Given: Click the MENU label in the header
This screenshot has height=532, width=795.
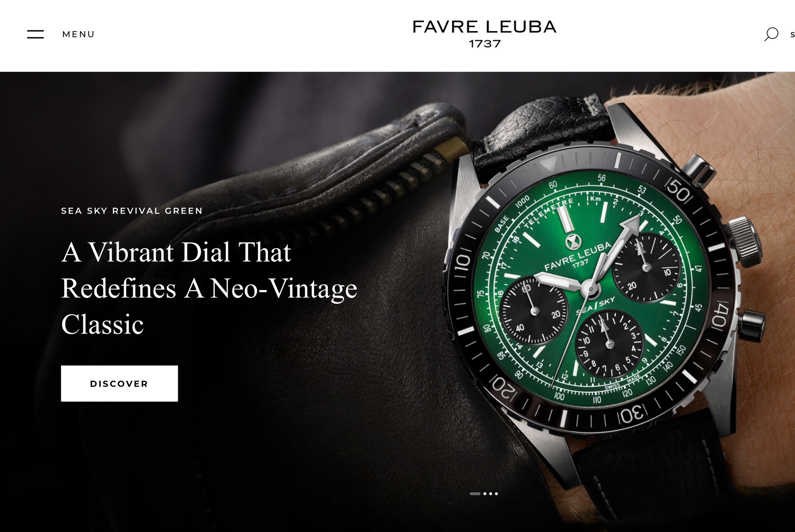Looking at the screenshot, I should click(78, 34).
